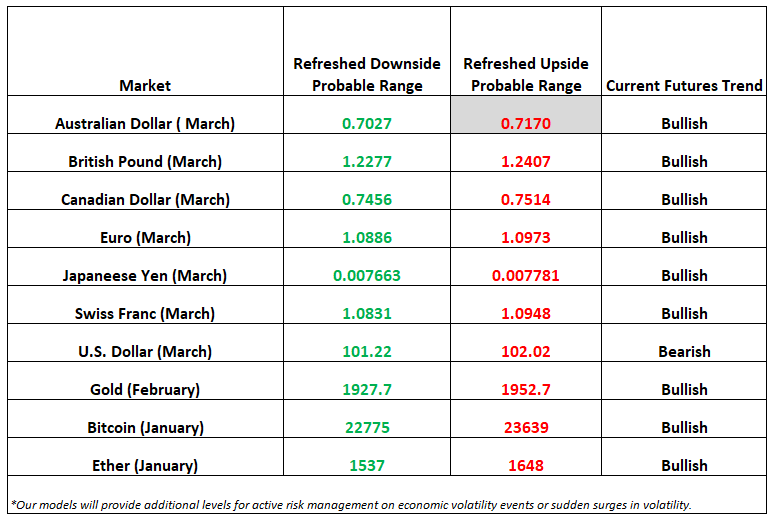Viewport: 776px width, 521px height.
Task: Click the Bullish trend for Bitcoin
Action: [684, 427]
